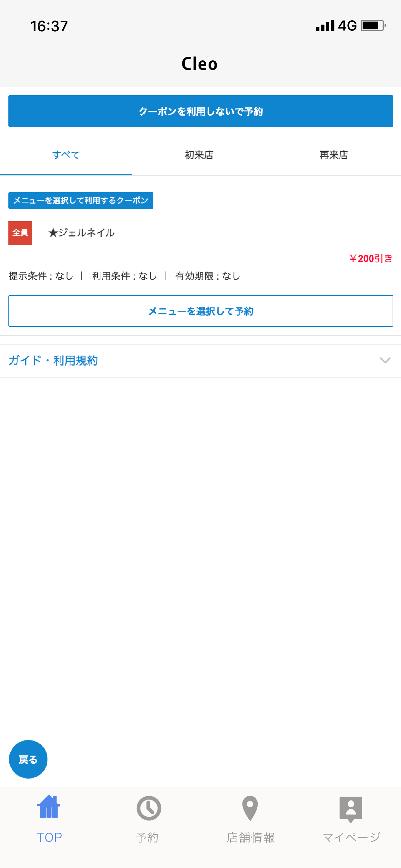Tap the battery indicator in status bar

tap(373, 26)
